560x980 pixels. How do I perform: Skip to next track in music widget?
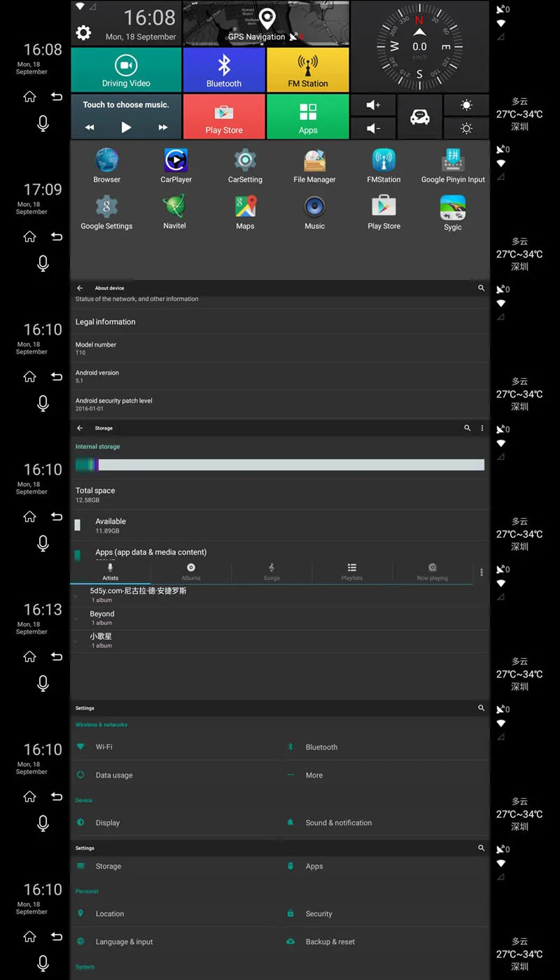[x=163, y=127]
